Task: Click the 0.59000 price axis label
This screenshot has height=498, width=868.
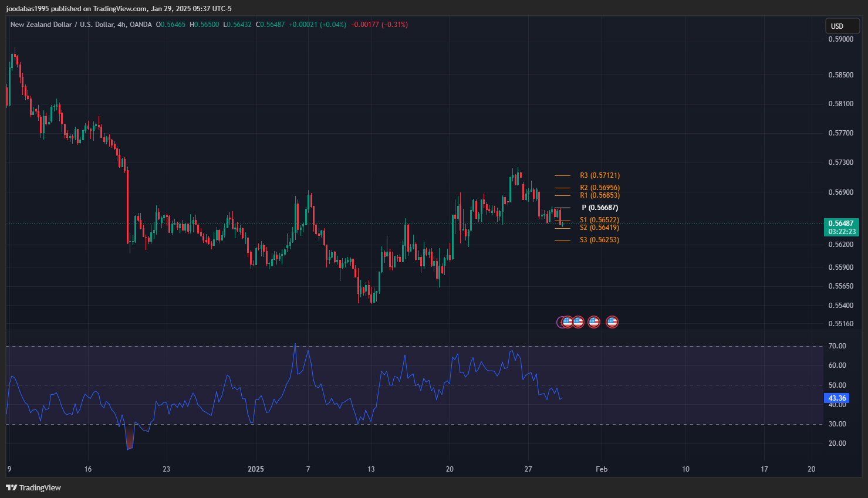Action: coord(841,39)
